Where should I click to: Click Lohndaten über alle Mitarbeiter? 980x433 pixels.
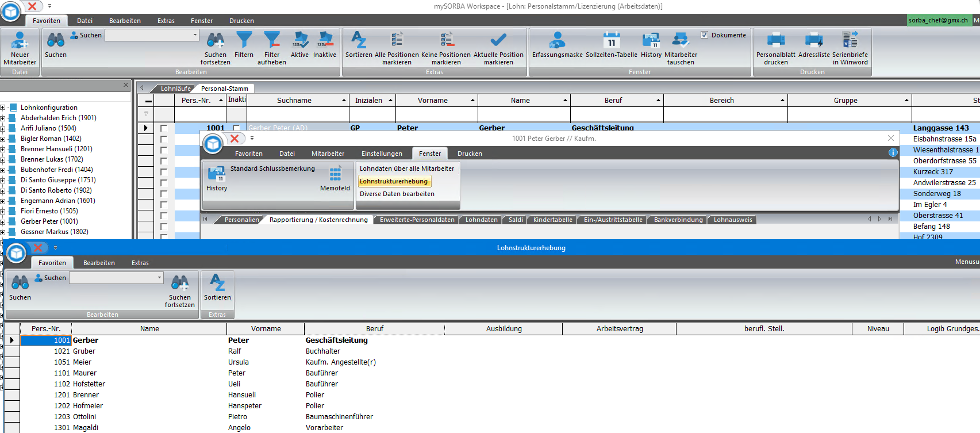coord(407,168)
